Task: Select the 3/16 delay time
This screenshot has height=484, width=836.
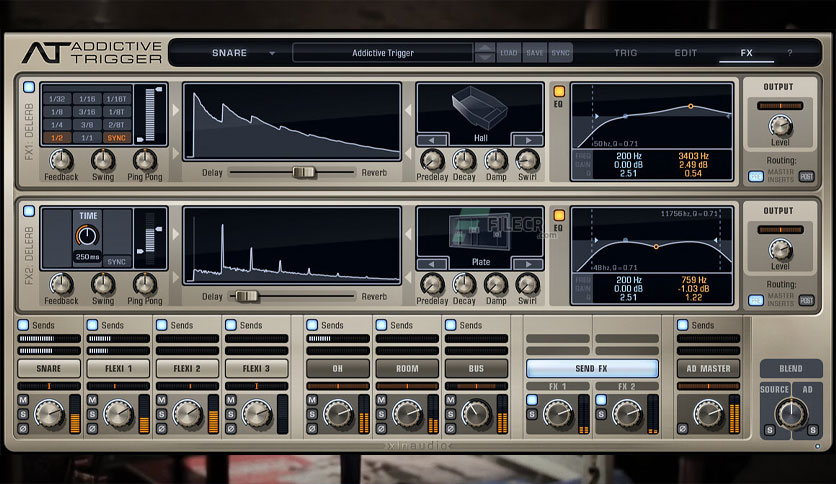Action: point(87,112)
